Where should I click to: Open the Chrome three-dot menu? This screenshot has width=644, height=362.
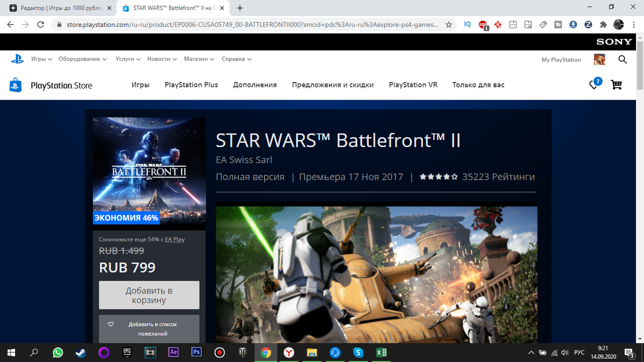[634, 24]
